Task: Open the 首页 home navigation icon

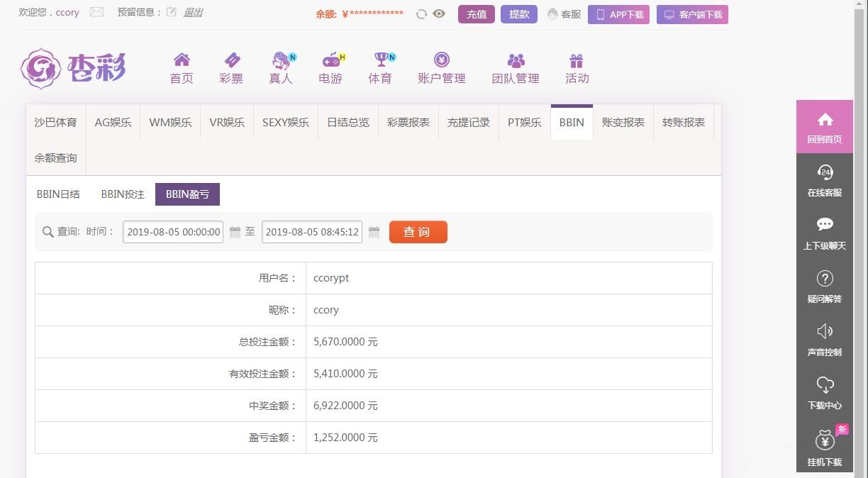Action: click(x=182, y=60)
